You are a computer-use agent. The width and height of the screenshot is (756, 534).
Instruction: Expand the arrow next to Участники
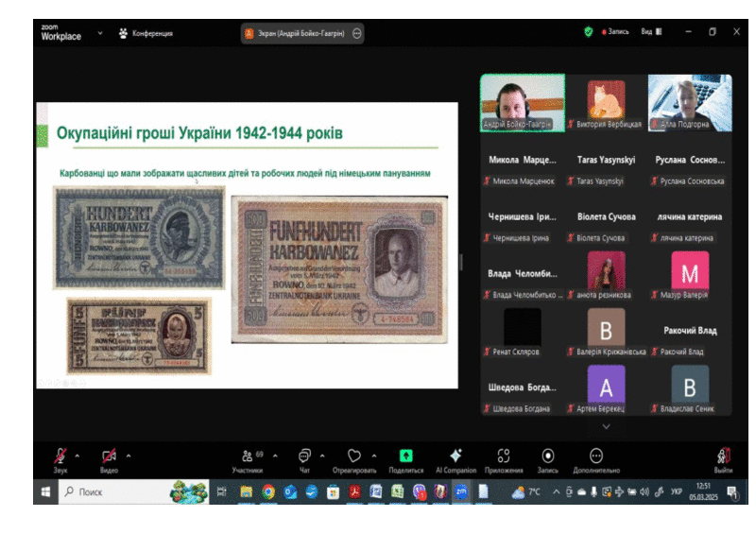[275, 456]
